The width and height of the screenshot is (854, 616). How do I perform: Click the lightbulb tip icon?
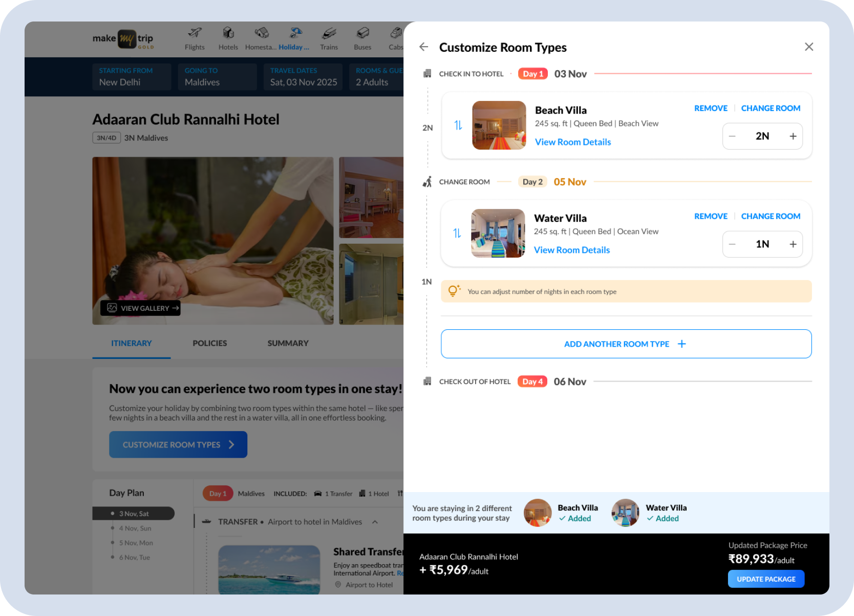454,291
